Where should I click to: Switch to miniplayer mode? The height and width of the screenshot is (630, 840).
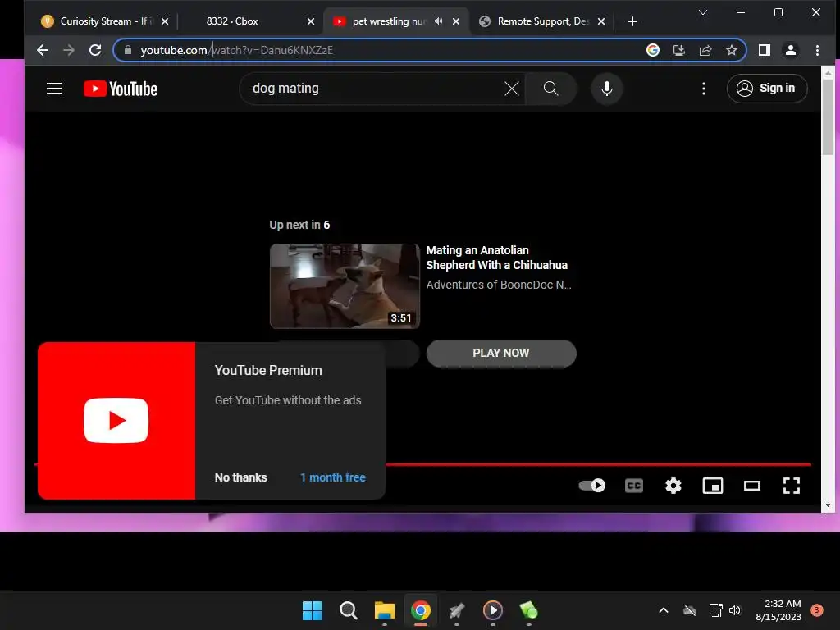[713, 486]
